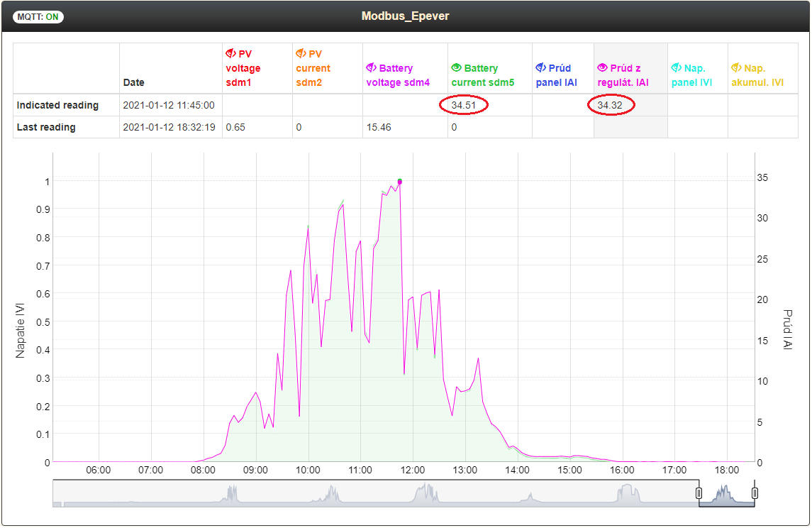
Task: Click the 15:00 x-axis tick label
Action: [x=569, y=470]
